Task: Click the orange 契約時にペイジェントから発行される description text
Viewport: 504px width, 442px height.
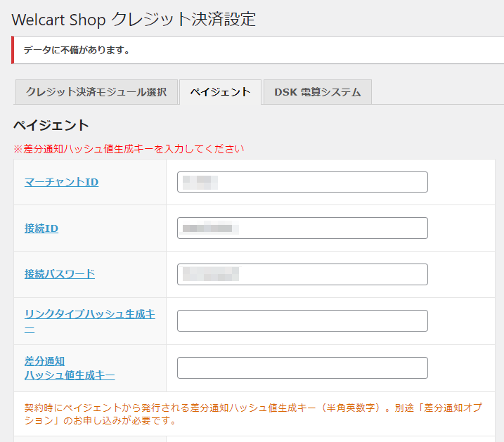Action: click(253, 414)
